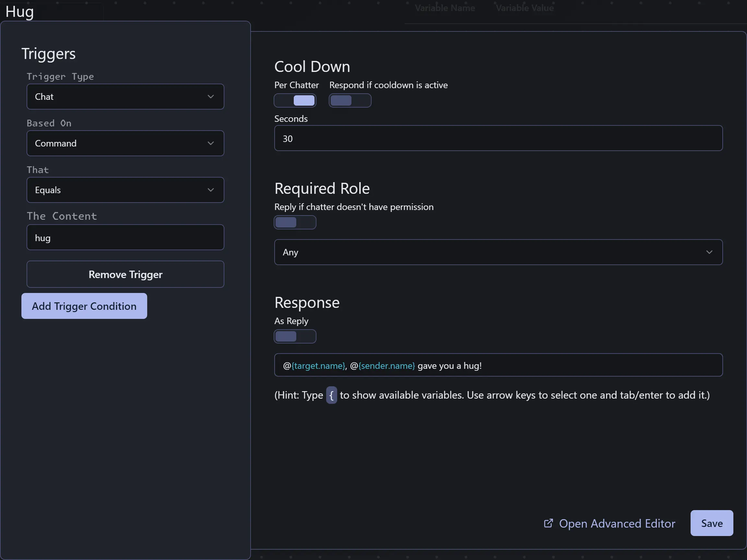Click the chevron arrow in Trigger Type dropdown
Screen dimensions: 747x560
click(x=211, y=97)
